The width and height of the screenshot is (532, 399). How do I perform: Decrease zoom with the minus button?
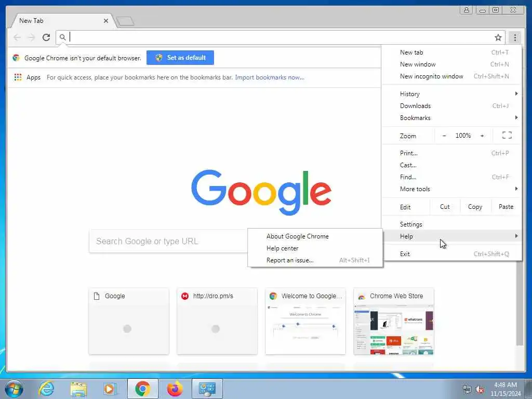pos(444,136)
